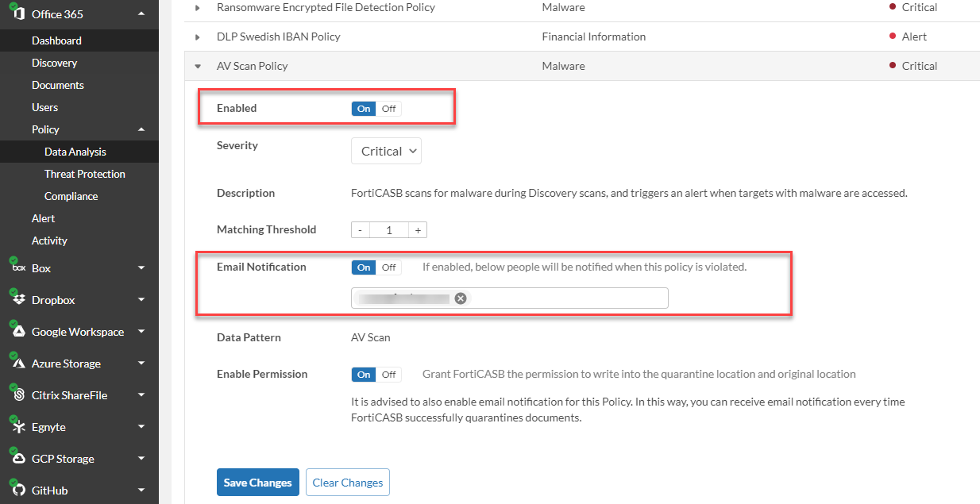Click the Azure Storage icon
980x504 pixels.
19,363
